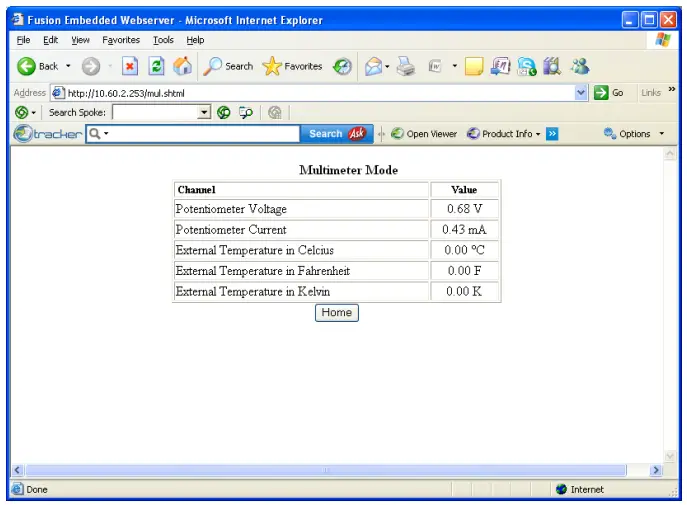Open the Spoke logo dropdown arrow
Image resolution: width=687 pixels, height=505 pixels.
click(33, 113)
